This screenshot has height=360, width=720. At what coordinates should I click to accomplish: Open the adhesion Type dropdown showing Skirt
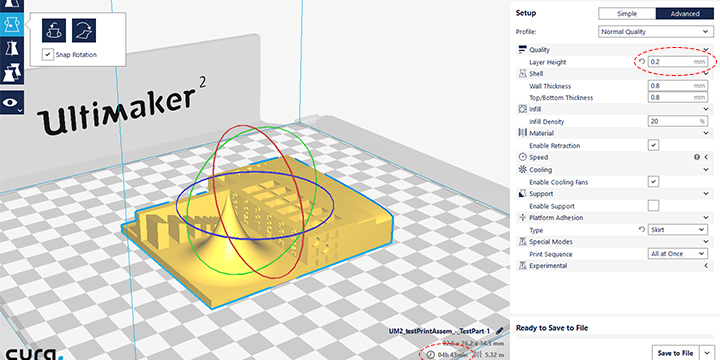[677, 230]
